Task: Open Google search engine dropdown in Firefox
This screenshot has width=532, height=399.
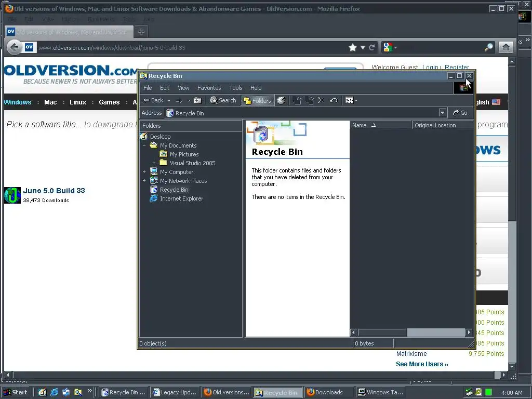Action: click(390, 47)
